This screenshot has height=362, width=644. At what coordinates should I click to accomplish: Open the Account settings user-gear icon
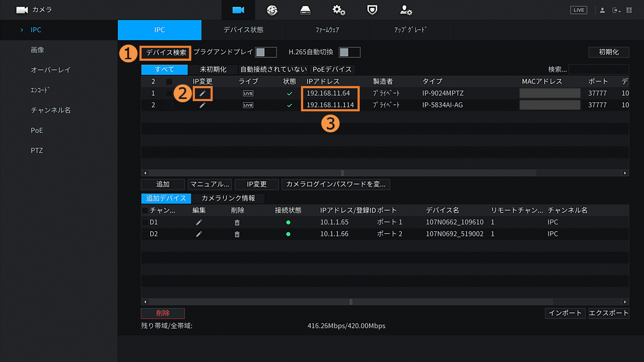coord(405,10)
